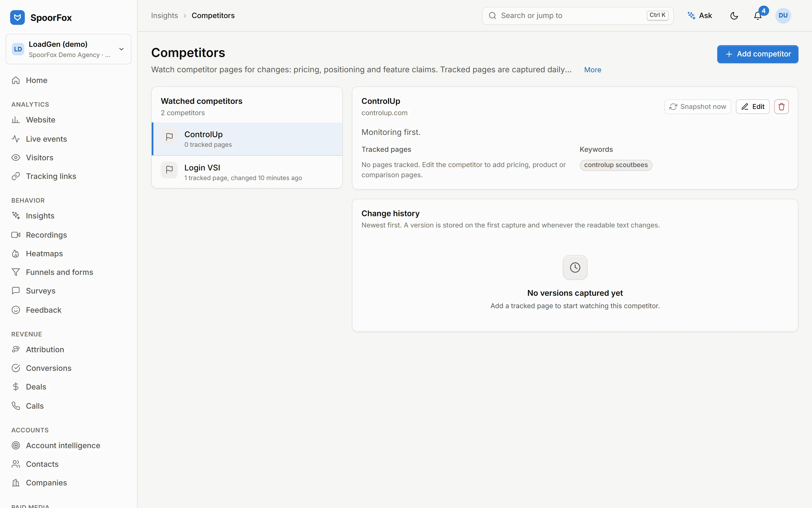
Task: Click the Surveys speech bubble icon
Action: click(16, 291)
